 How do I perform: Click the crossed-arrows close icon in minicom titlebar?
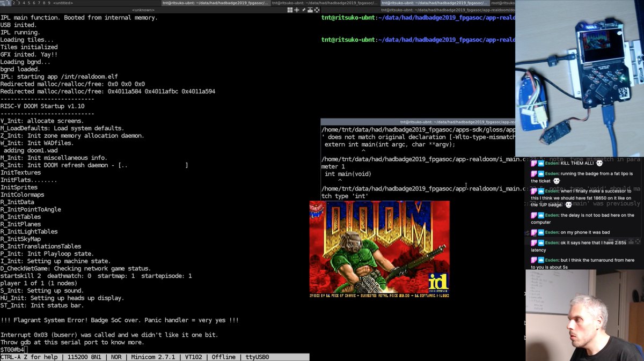click(316, 10)
